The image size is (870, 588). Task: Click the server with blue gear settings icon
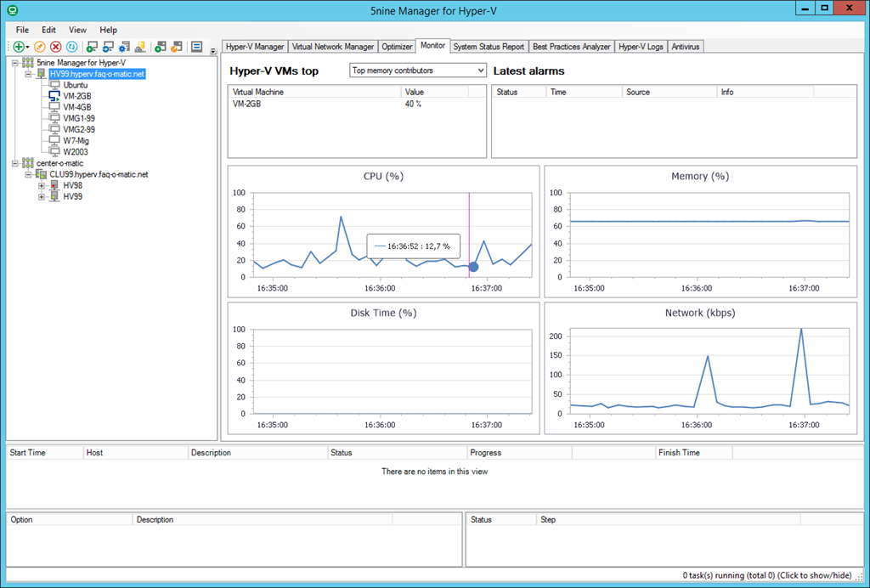coord(124,47)
